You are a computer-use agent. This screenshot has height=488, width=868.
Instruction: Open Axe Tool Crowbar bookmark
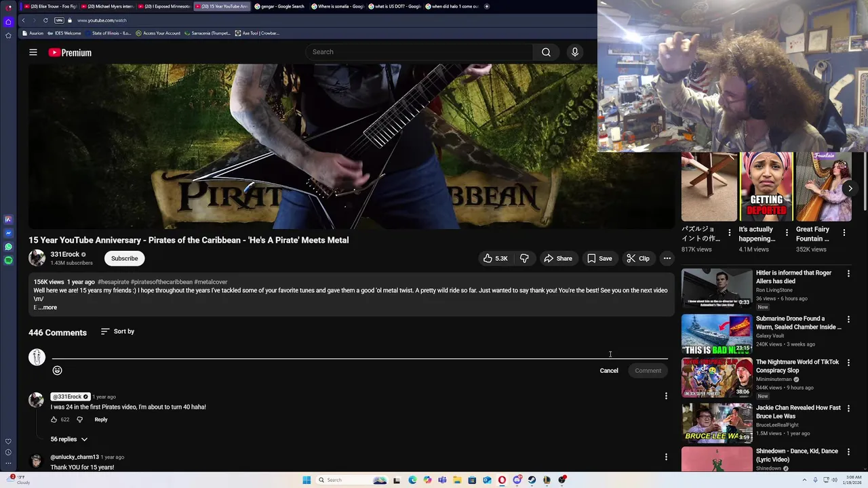257,33
